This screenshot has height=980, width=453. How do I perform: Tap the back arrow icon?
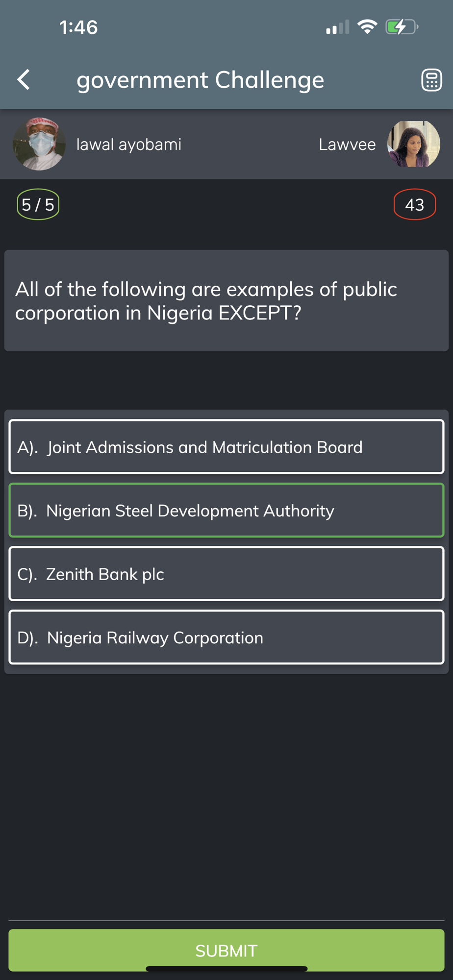pyautogui.click(x=24, y=79)
